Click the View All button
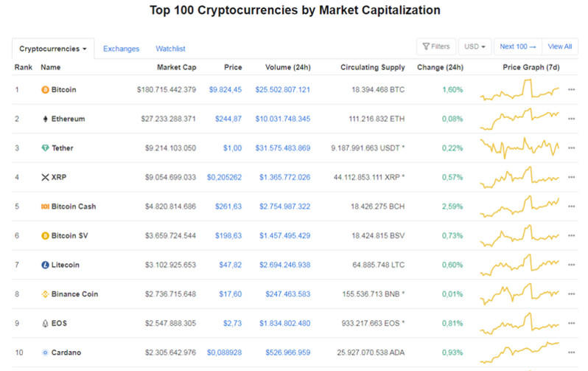 tap(560, 46)
